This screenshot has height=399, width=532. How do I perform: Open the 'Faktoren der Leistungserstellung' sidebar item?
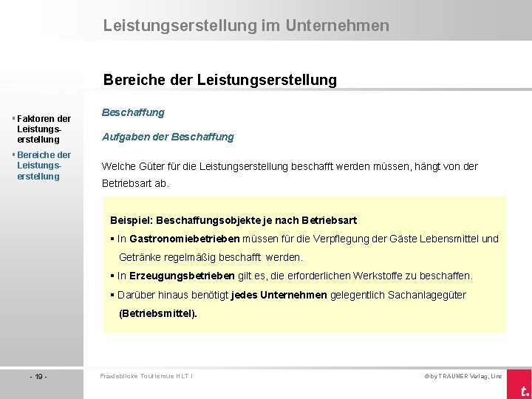pyautogui.click(x=44, y=129)
